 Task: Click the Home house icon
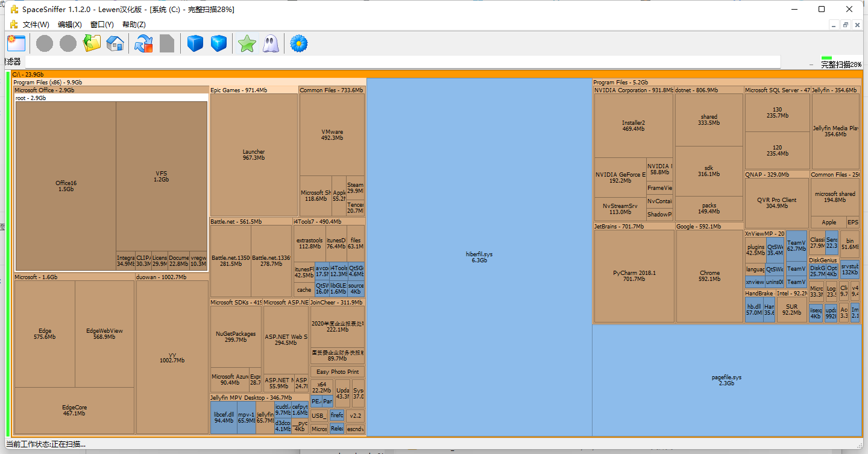(x=115, y=43)
